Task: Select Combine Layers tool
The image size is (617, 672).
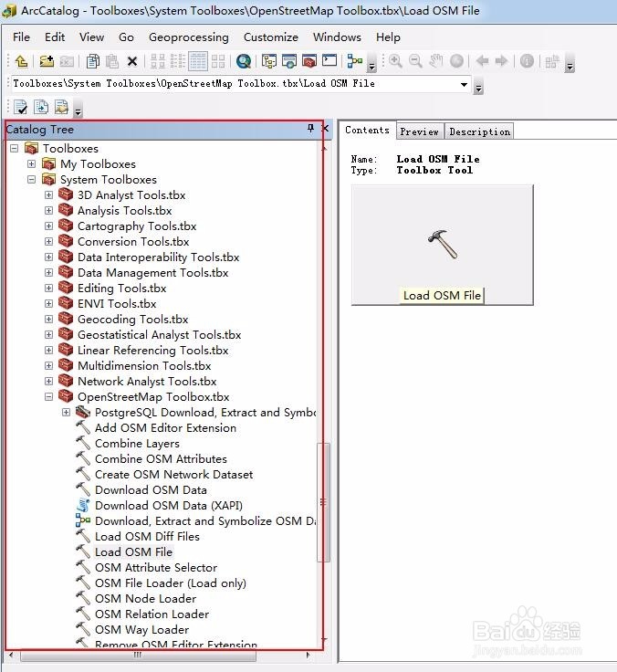Action: point(137,444)
